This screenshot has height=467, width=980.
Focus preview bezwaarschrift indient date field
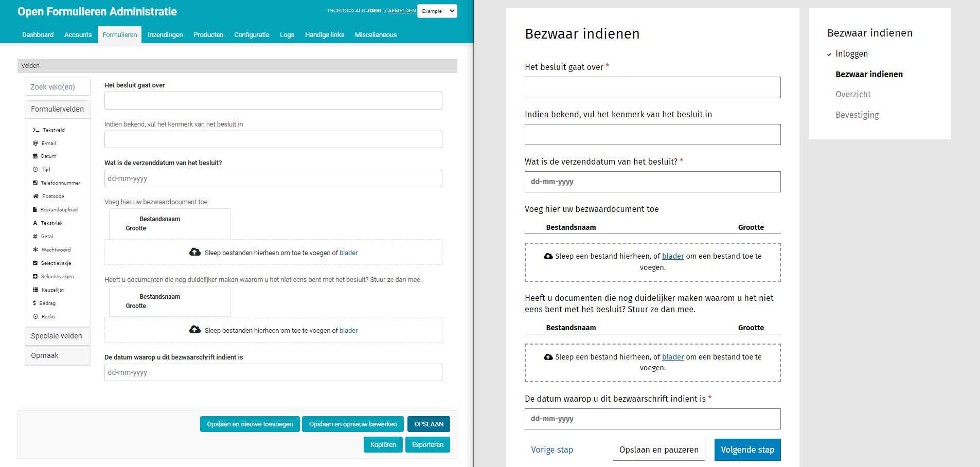coord(653,419)
